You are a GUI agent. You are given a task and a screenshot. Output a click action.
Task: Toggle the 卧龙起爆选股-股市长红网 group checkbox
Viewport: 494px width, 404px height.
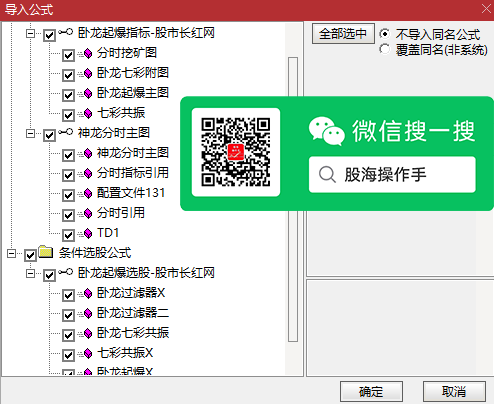pos(49,275)
